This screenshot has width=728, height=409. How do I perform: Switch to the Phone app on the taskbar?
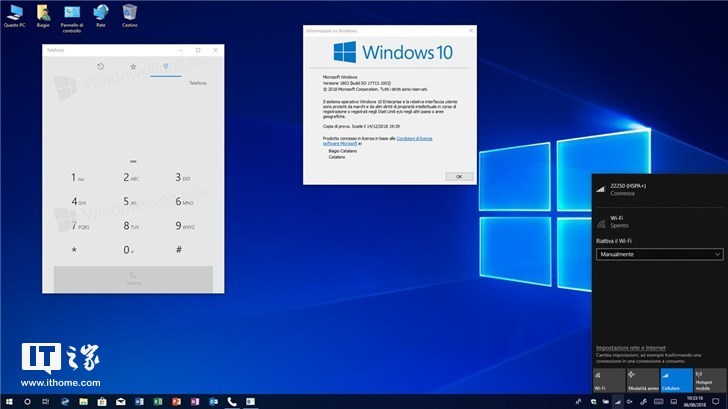pyautogui.click(x=232, y=402)
